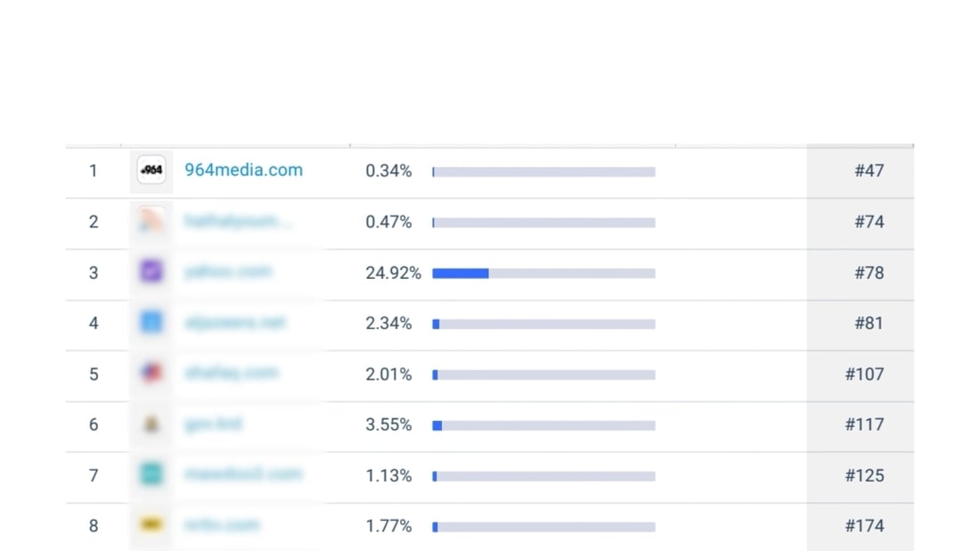Click the brown favicon in row 6

pyautogui.click(x=151, y=424)
